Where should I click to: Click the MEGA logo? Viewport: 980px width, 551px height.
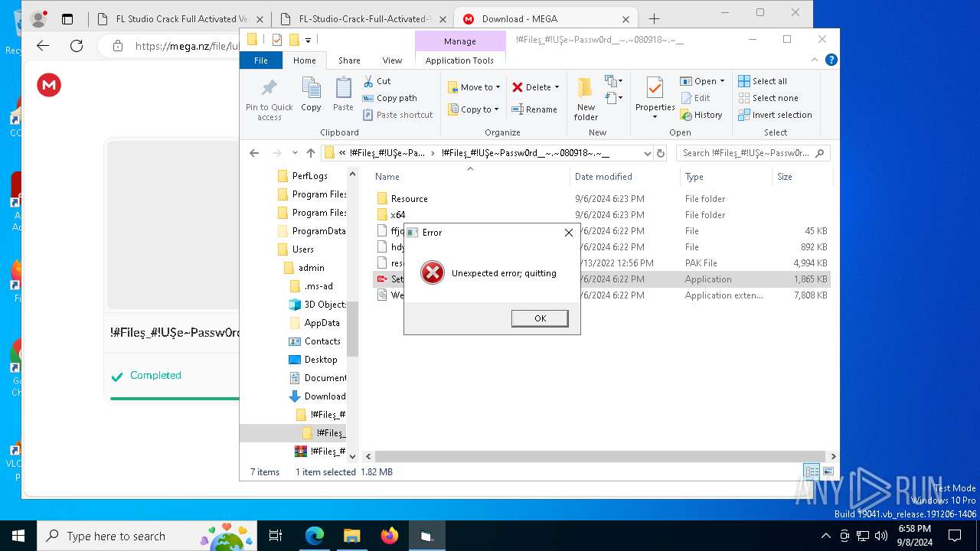click(49, 85)
